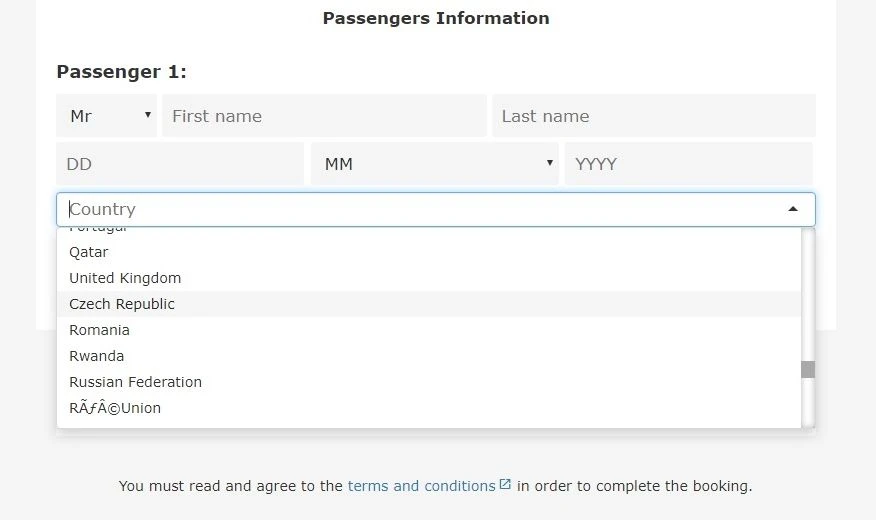Image resolution: width=876 pixels, height=520 pixels.
Task: Click the DD day input field
Action: pos(180,164)
